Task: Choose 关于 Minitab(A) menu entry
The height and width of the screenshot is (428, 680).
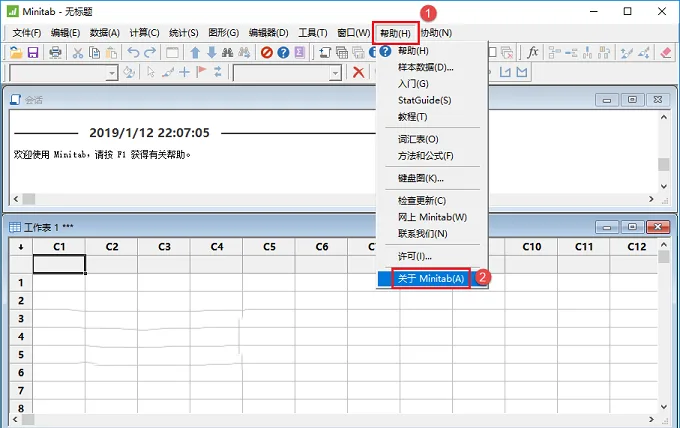Action: coord(432,278)
